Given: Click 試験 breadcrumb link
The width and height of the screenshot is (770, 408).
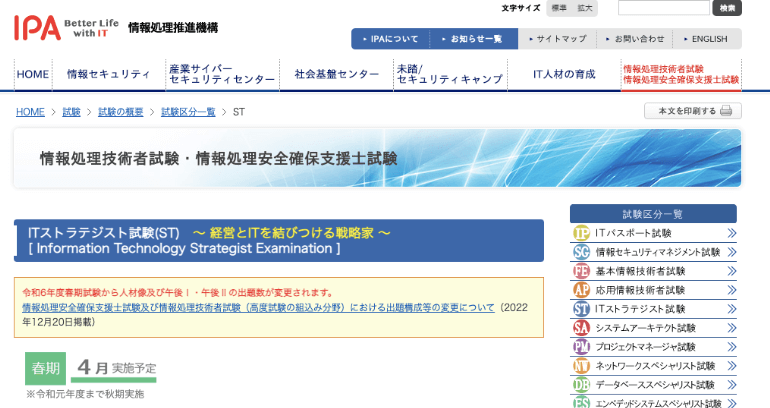Looking at the screenshot, I should click(71, 112).
